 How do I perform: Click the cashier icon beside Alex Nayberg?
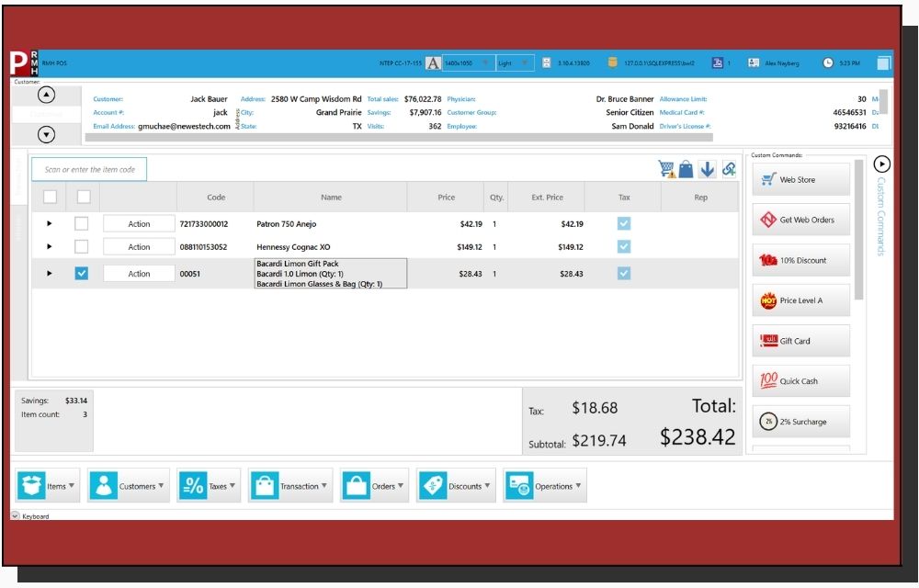(754, 62)
